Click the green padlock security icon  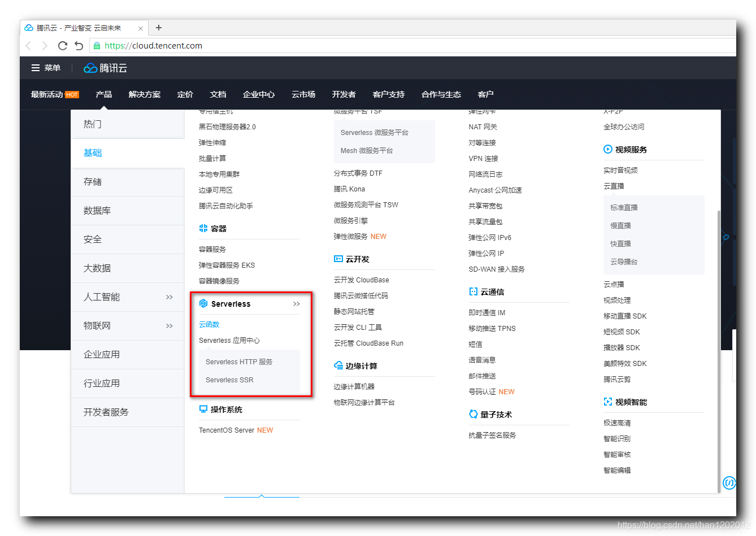[97, 46]
